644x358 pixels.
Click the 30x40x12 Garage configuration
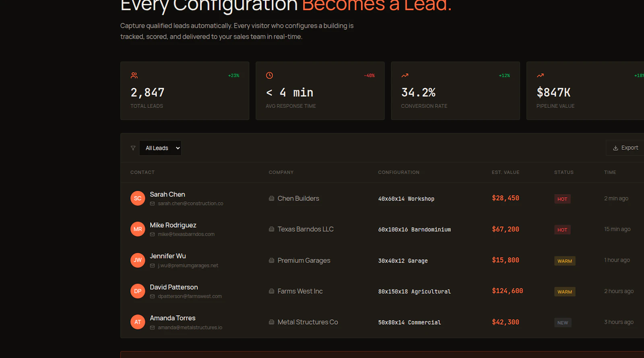(x=403, y=261)
